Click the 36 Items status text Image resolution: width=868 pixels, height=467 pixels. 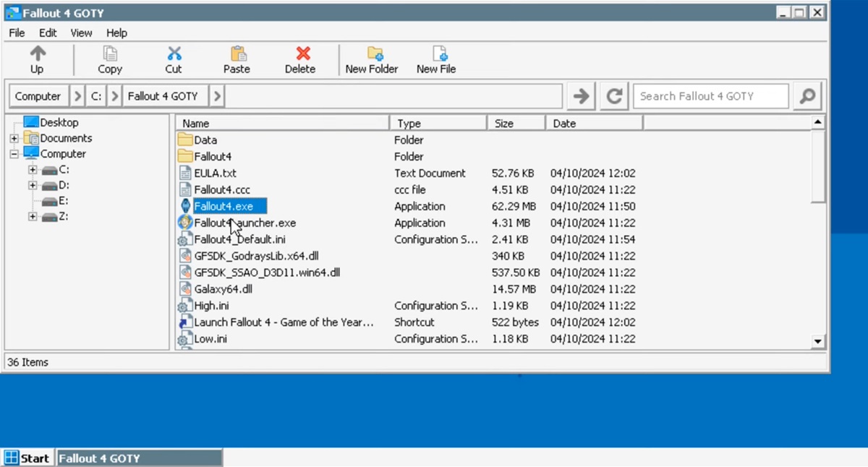click(x=27, y=362)
